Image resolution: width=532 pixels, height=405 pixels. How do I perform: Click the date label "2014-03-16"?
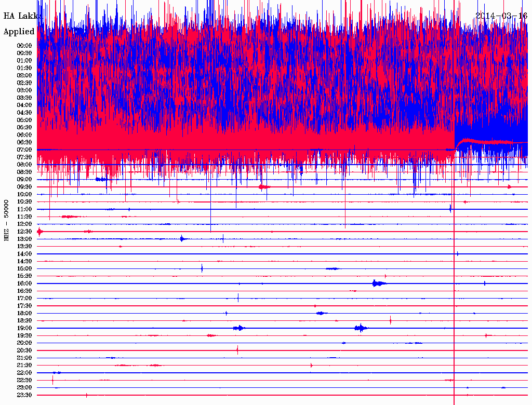pyautogui.click(x=501, y=16)
